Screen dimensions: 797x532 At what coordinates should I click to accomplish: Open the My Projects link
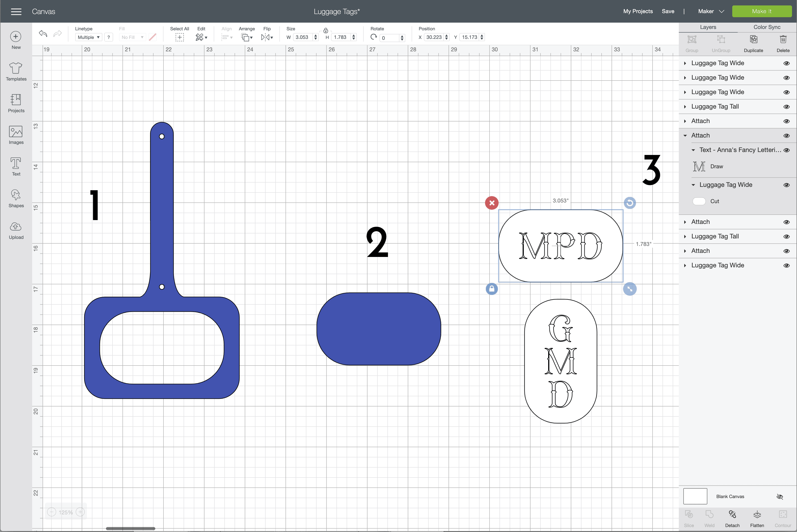coord(638,11)
